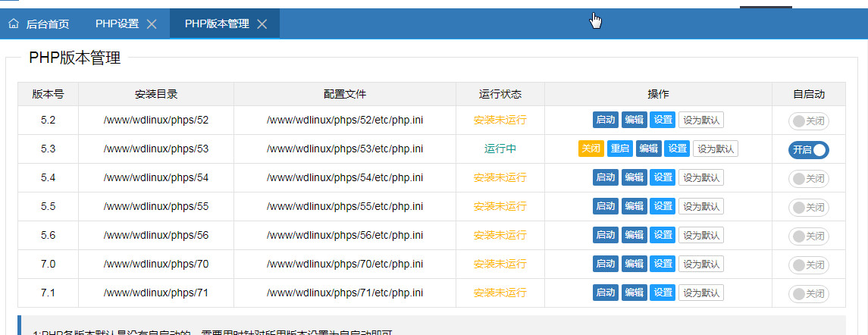The image size is (868, 335).
Task: Enable auto-start for PHP 5.2
Action: click(808, 121)
